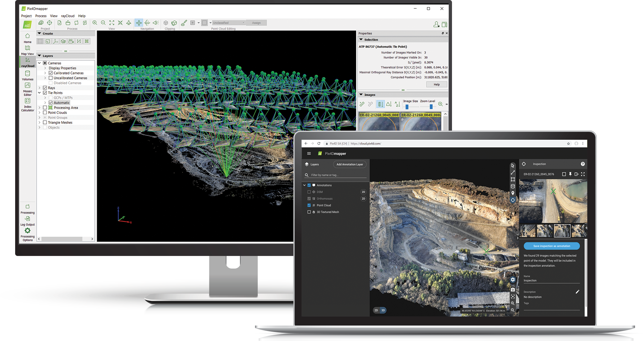Toggle the Automatic tie points checkbox
Image resolution: width=644 pixels, height=341 pixels.
tap(51, 103)
